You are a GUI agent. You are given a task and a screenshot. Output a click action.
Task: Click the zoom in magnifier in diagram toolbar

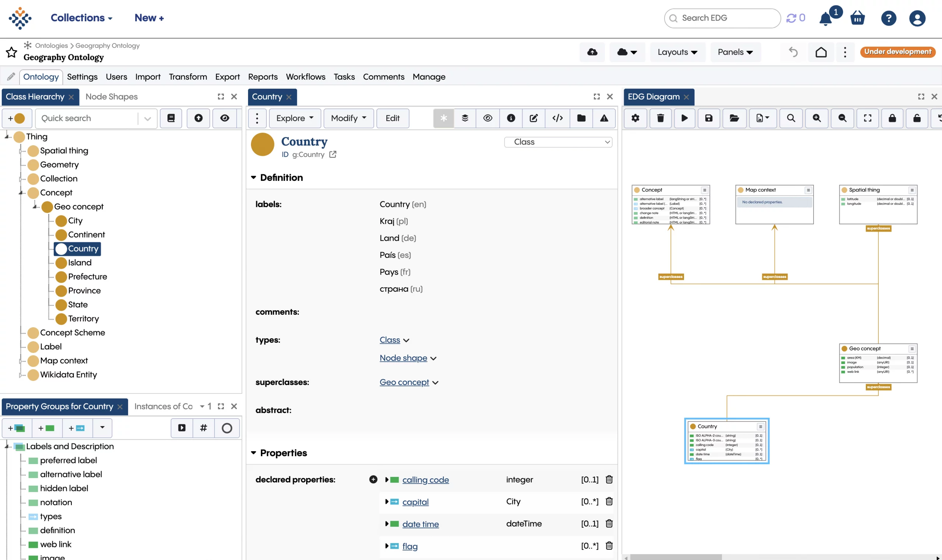pyautogui.click(x=817, y=118)
